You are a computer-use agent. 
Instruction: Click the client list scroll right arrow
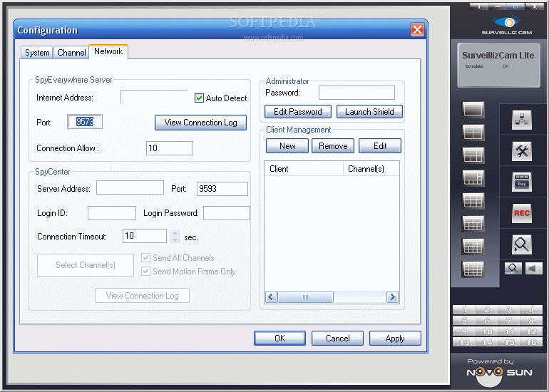(x=392, y=297)
